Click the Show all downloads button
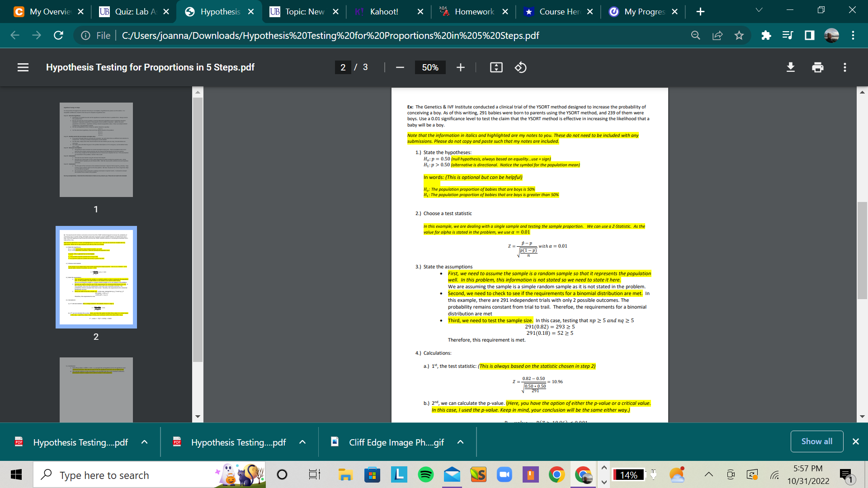 (816, 441)
